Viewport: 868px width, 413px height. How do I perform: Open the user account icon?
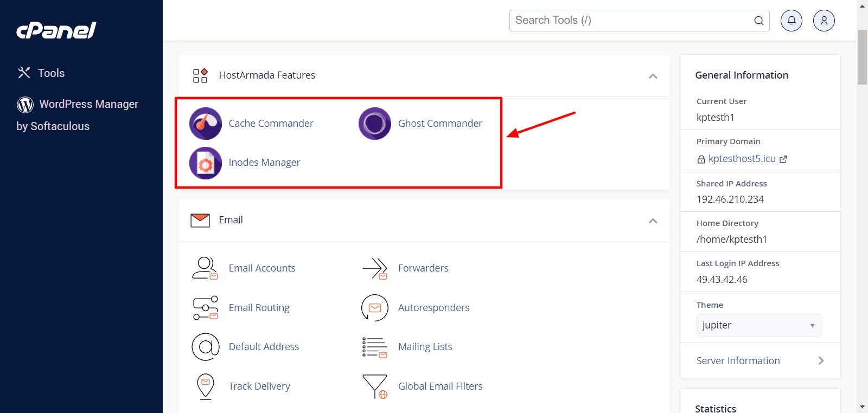coord(824,21)
